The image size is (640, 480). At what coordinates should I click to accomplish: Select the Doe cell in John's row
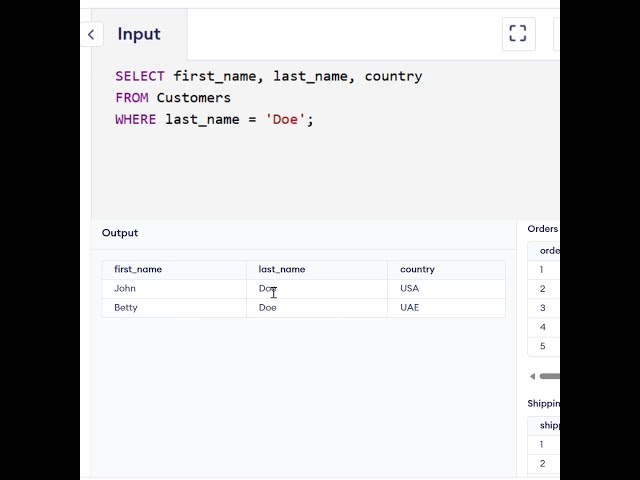(x=317, y=289)
